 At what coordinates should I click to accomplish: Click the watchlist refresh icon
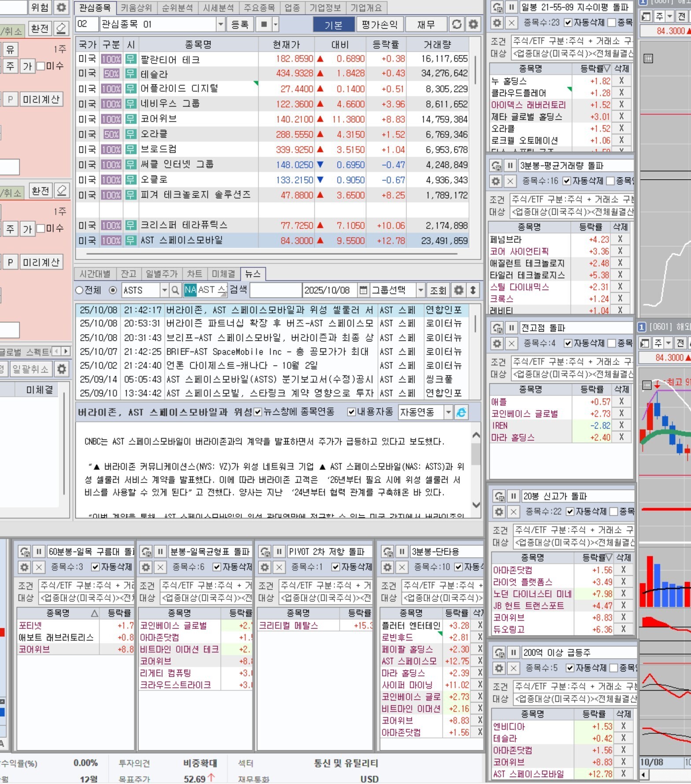click(x=457, y=24)
